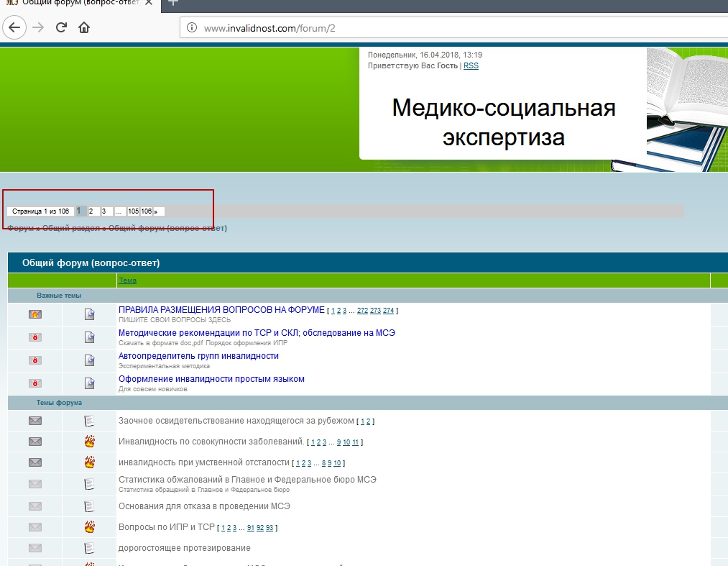Open page 274 of the rules topic
This screenshot has width=728, height=566.
pyautogui.click(x=388, y=311)
